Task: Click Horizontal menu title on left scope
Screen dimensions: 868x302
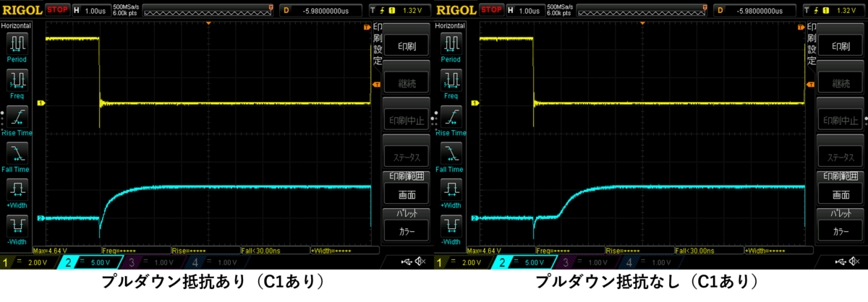Action: [16, 25]
